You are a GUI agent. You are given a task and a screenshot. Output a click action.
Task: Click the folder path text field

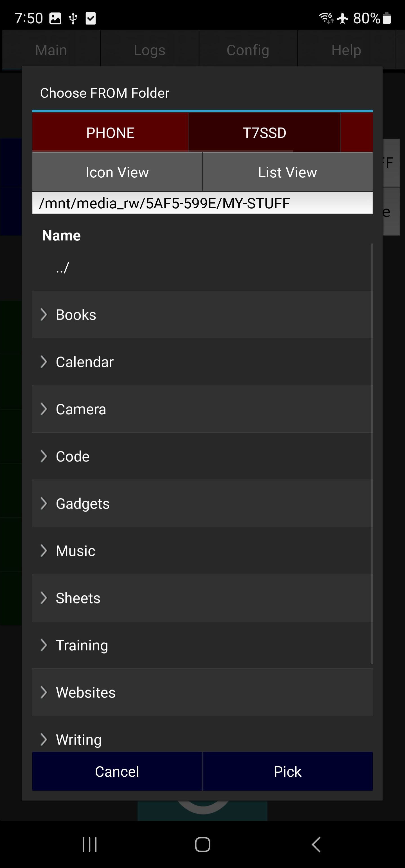pyautogui.click(x=202, y=203)
